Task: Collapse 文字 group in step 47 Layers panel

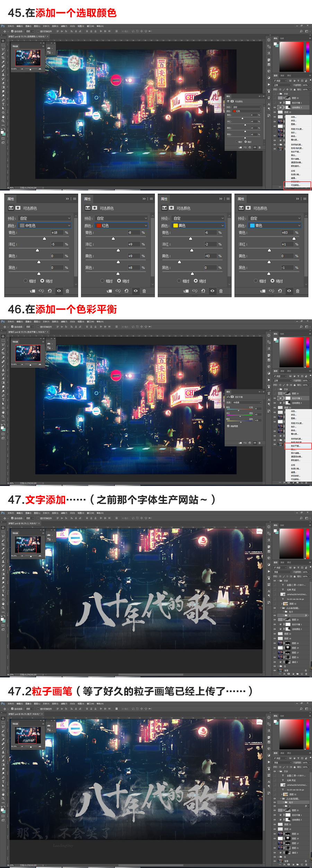Action: coord(278,581)
